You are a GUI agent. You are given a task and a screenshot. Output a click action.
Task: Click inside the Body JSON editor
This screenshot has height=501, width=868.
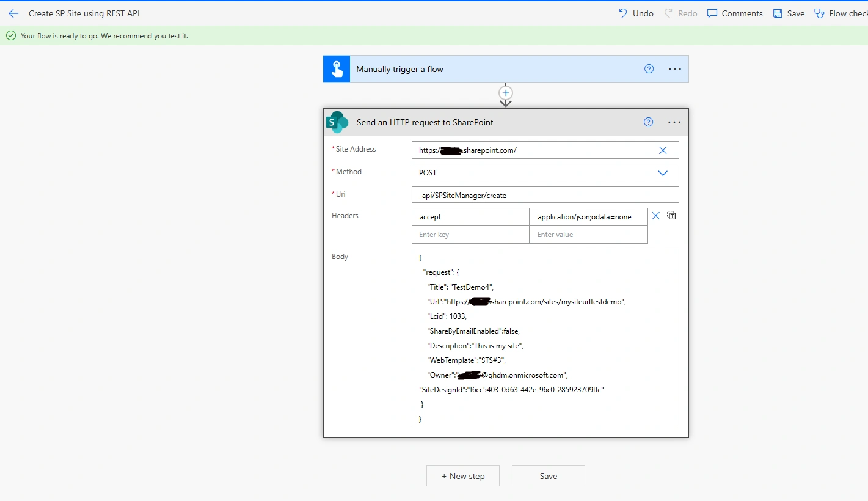[545, 337]
